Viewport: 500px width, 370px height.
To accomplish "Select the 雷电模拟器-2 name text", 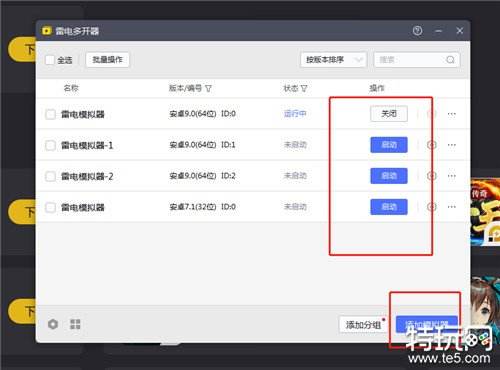I will tap(87, 176).
